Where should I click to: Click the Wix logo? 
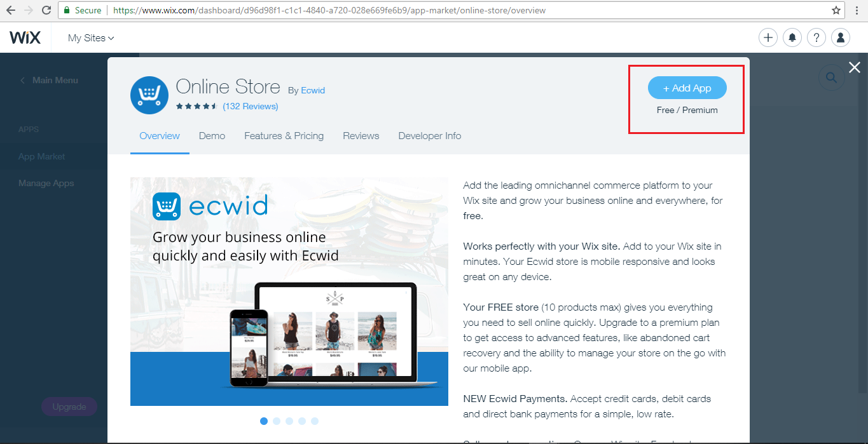pos(25,38)
